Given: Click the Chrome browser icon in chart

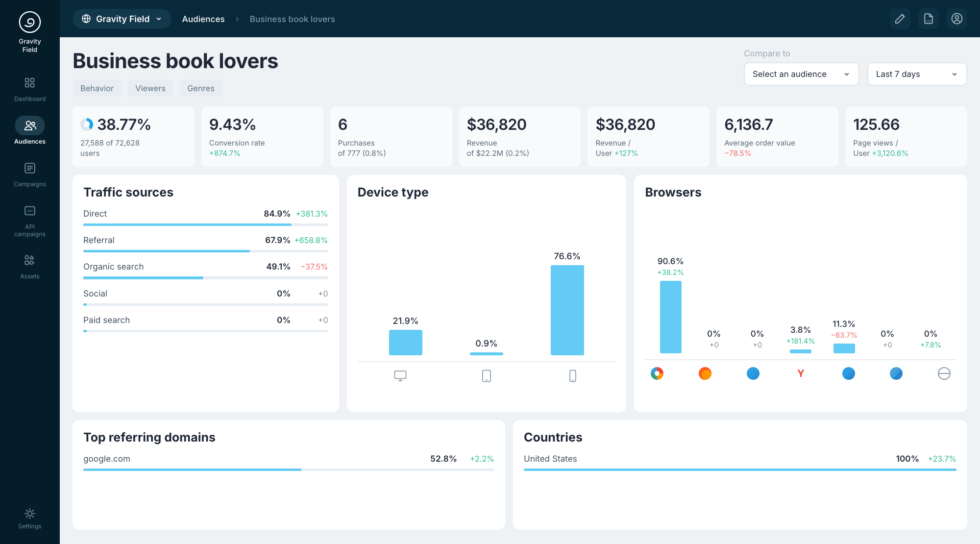Looking at the screenshot, I should click(657, 373).
